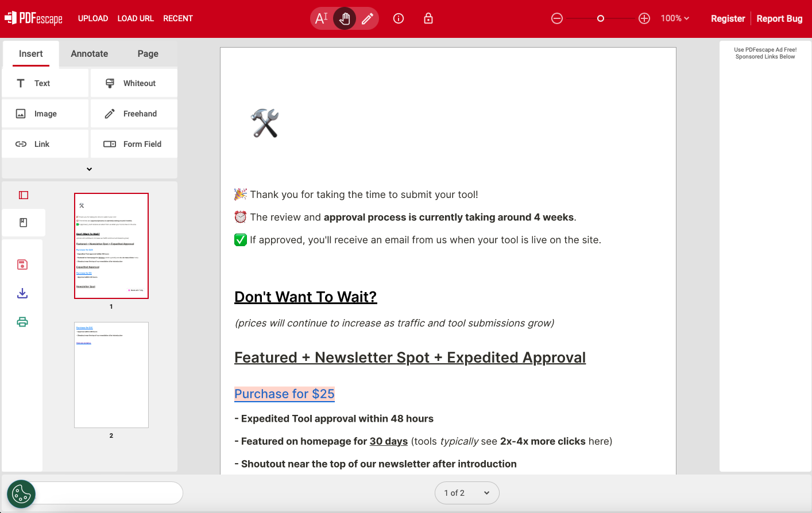Print the document with the green printer icon

22,322
